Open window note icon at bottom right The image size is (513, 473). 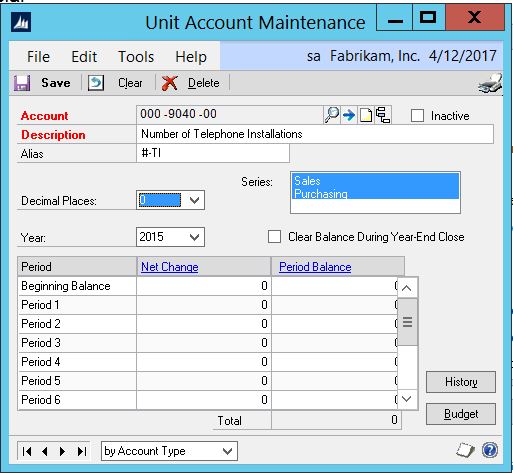click(x=466, y=451)
